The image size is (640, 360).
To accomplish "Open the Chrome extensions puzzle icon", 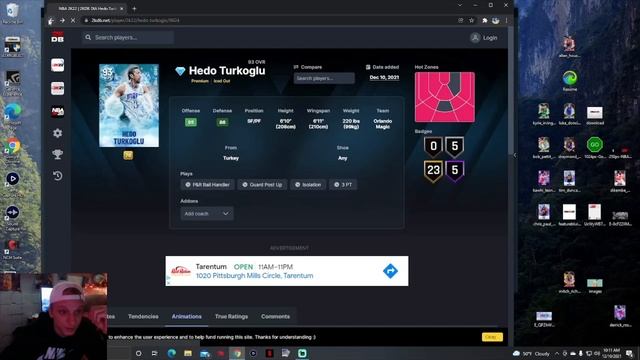I will [484, 20].
